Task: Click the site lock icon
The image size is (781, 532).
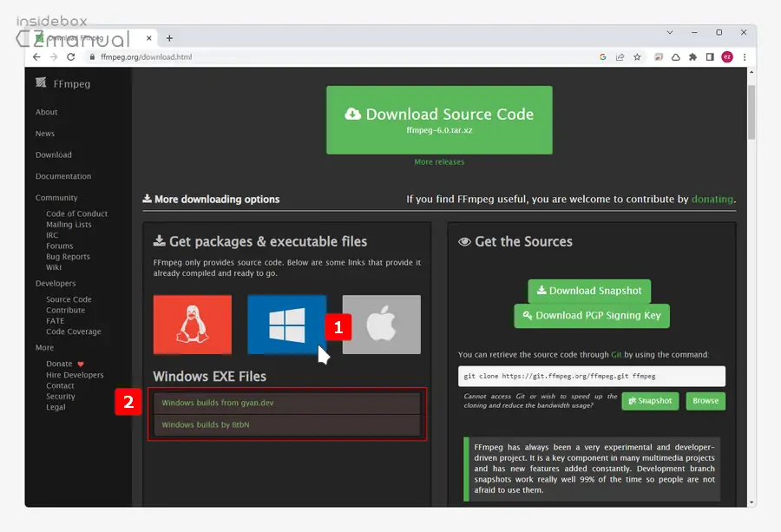Action: coord(92,56)
